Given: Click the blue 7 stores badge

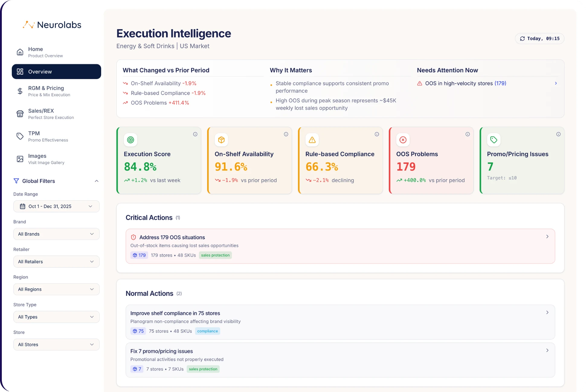Looking at the screenshot, I should [137, 369].
